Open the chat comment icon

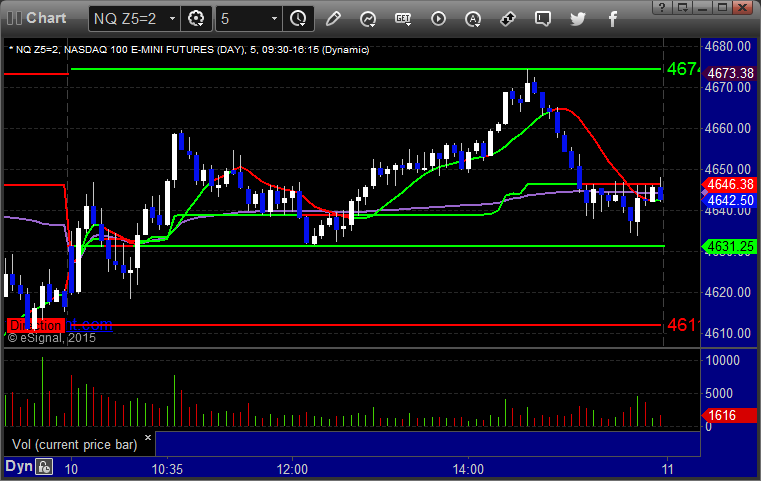(543, 19)
